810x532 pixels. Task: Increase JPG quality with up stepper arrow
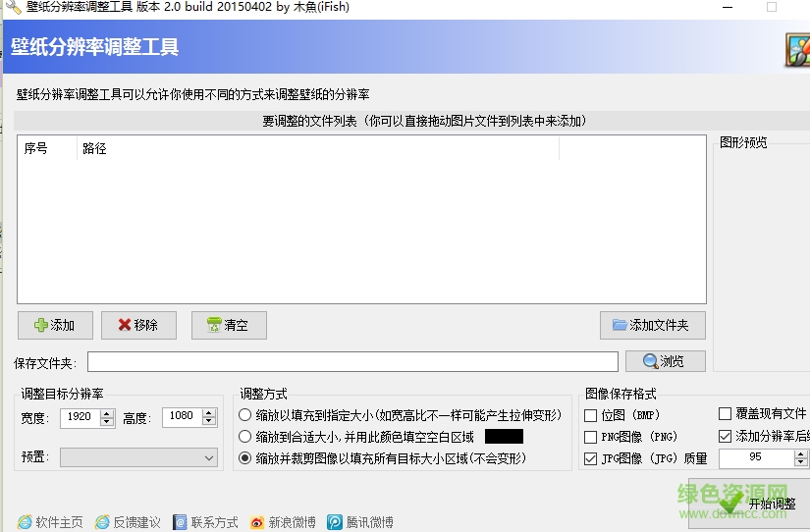(x=801, y=453)
